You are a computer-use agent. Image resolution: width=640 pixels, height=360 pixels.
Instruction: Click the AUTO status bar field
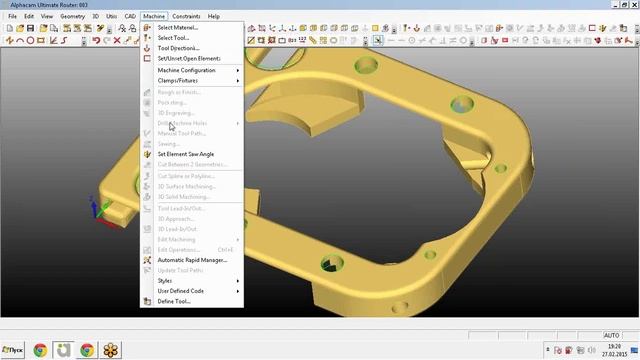click(611, 335)
